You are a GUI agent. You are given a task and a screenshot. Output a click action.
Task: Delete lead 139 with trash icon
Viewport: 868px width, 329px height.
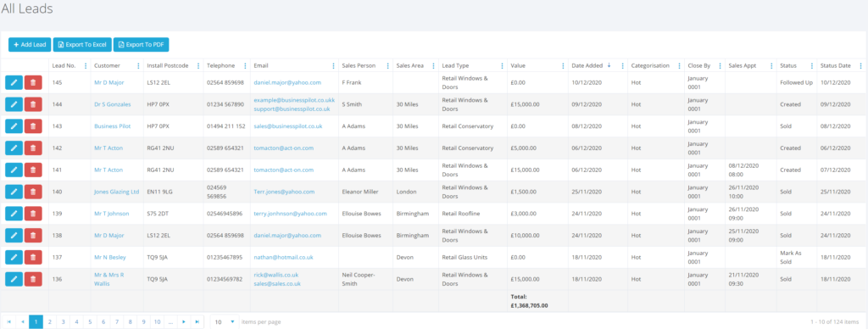33,214
